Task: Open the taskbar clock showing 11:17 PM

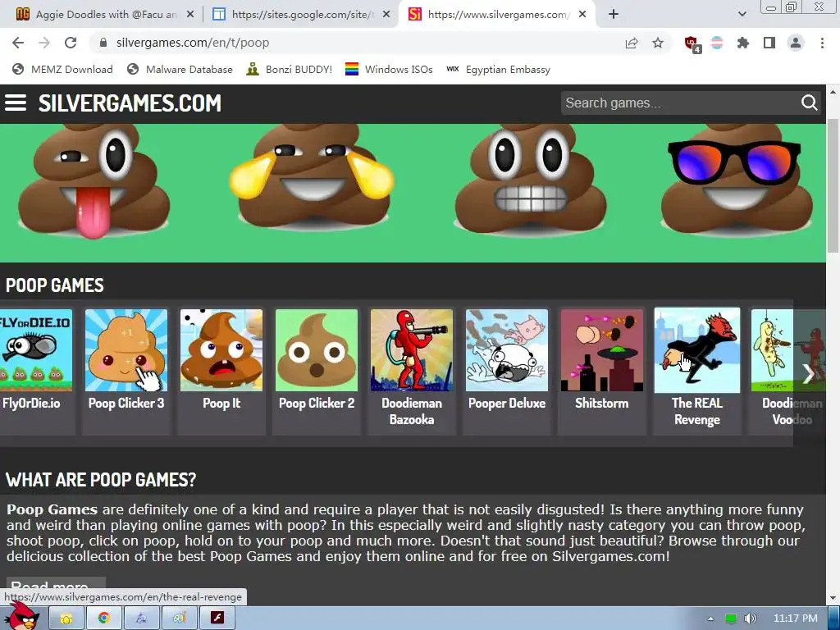Action: coord(795,619)
